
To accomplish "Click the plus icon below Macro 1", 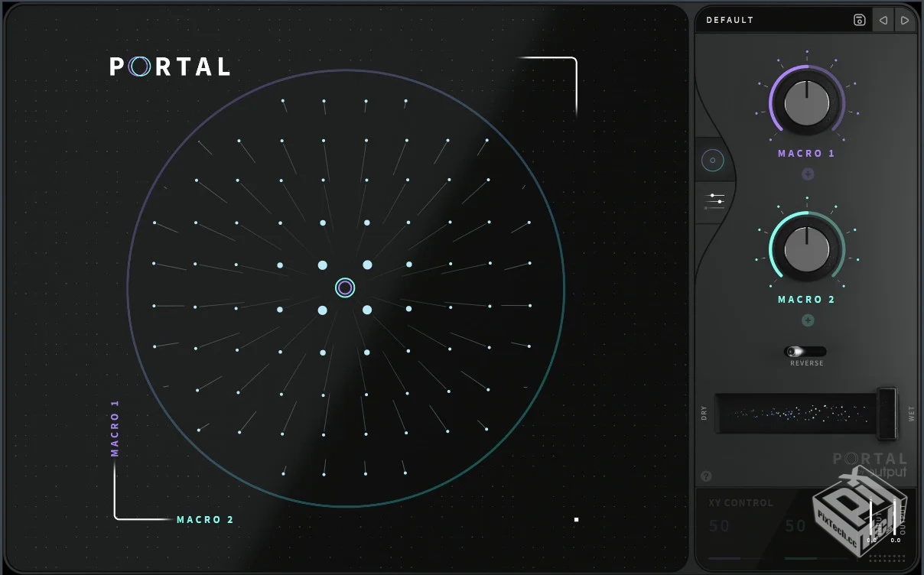I will (x=807, y=174).
